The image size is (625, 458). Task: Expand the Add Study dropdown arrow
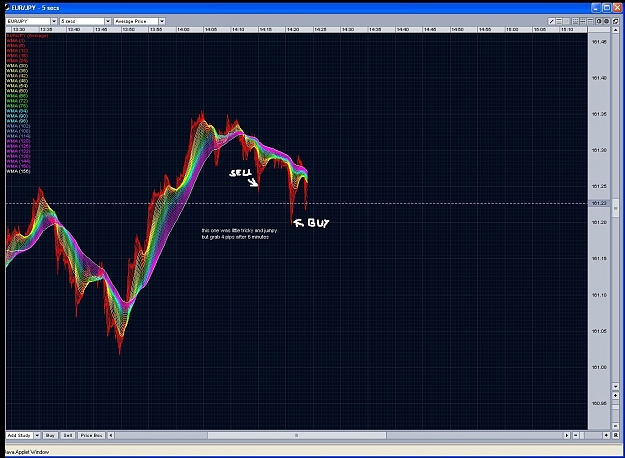tap(37, 435)
